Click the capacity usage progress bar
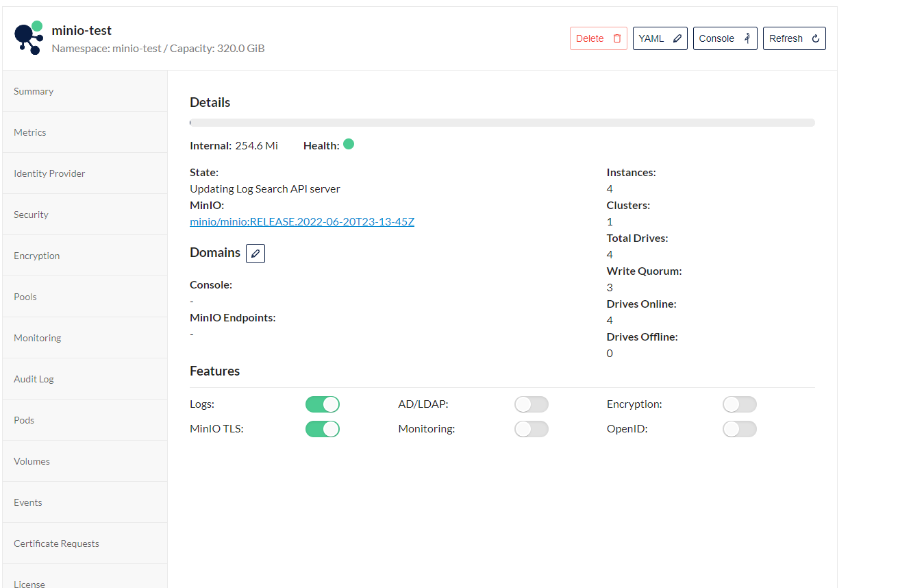Viewport: 924px width, 588px height. click(502, 123)
